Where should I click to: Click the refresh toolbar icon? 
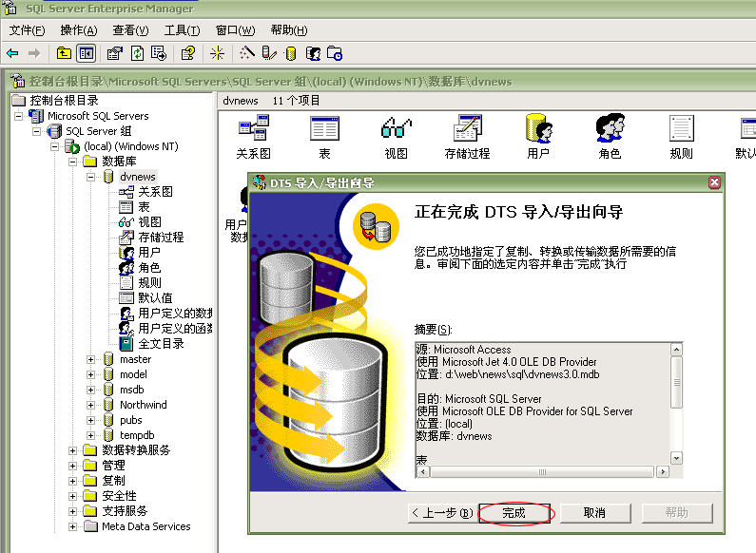137,53
